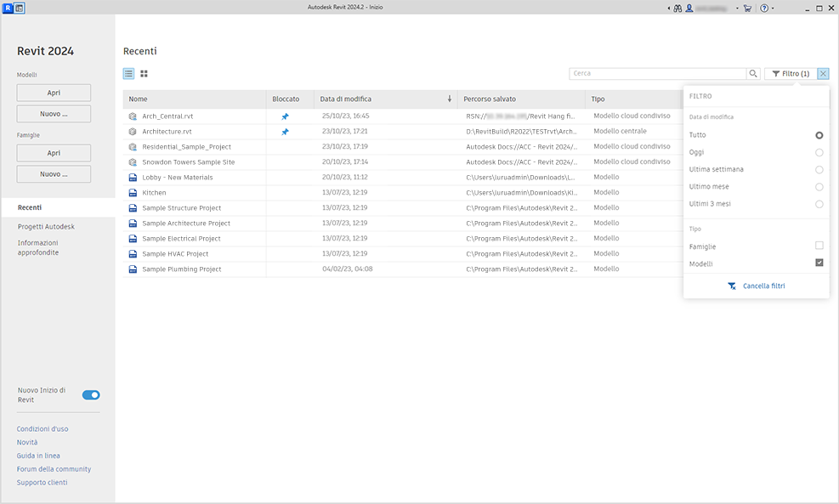Open the Residential_Sample_Project file name
Screen dimensions: 839x504
point(186,146)
